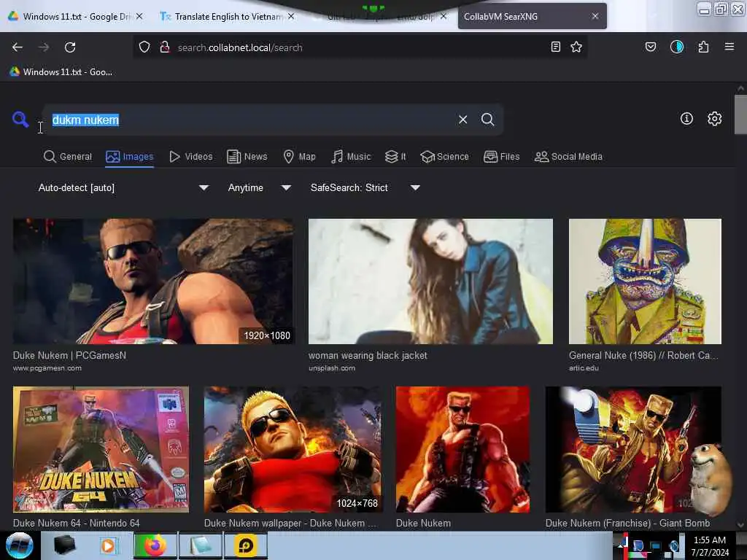Switch to the It search tab
747x560 pixels.
pyautogui.click(x=395, y=157)
